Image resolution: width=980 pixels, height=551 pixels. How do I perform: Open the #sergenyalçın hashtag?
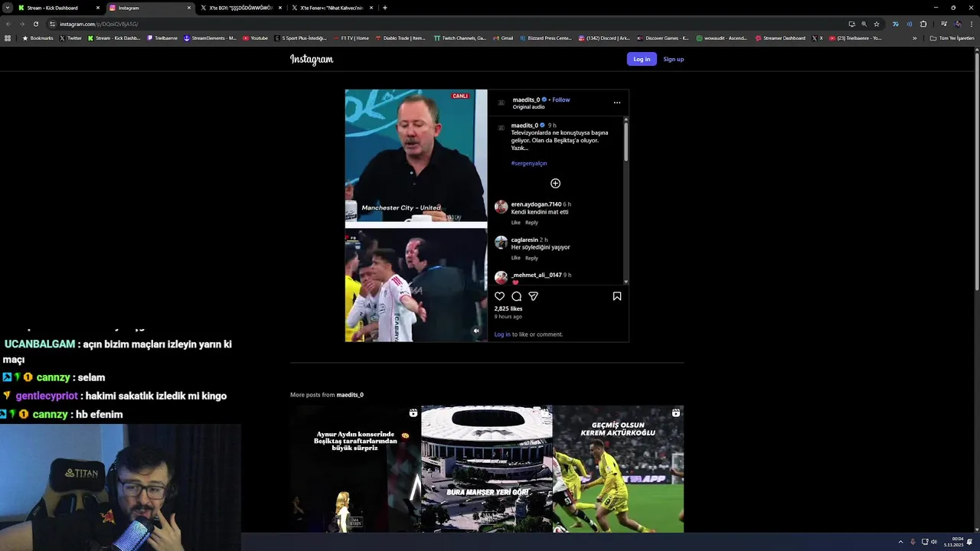point(529,163)
